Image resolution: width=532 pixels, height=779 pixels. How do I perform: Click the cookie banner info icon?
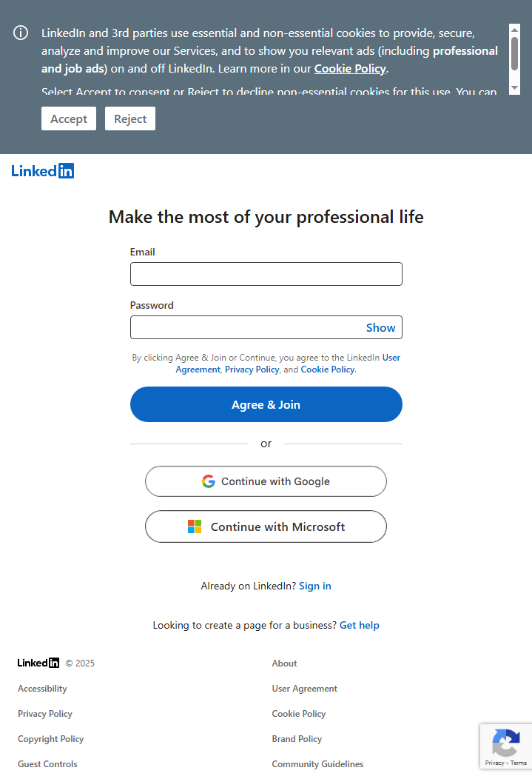tap(21, 33)
